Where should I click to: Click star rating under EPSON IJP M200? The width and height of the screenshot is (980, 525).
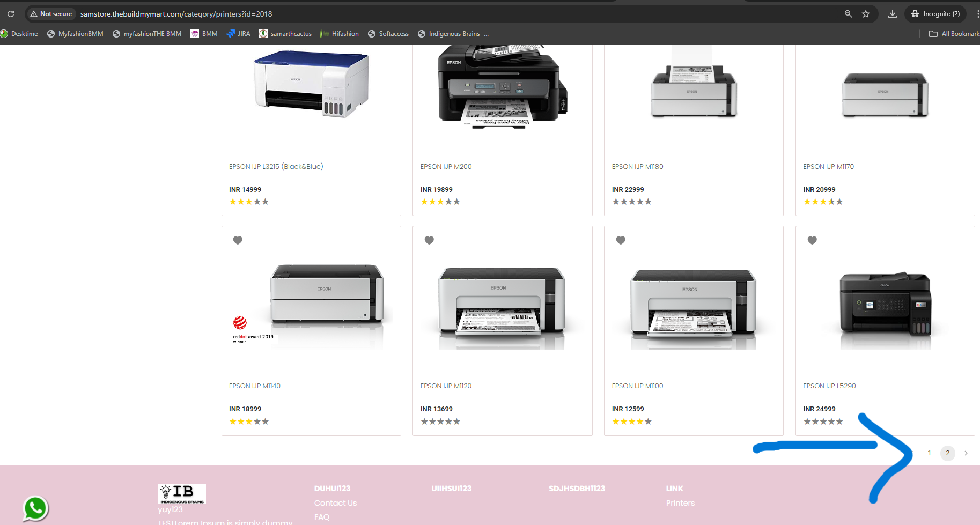[440, 202]
